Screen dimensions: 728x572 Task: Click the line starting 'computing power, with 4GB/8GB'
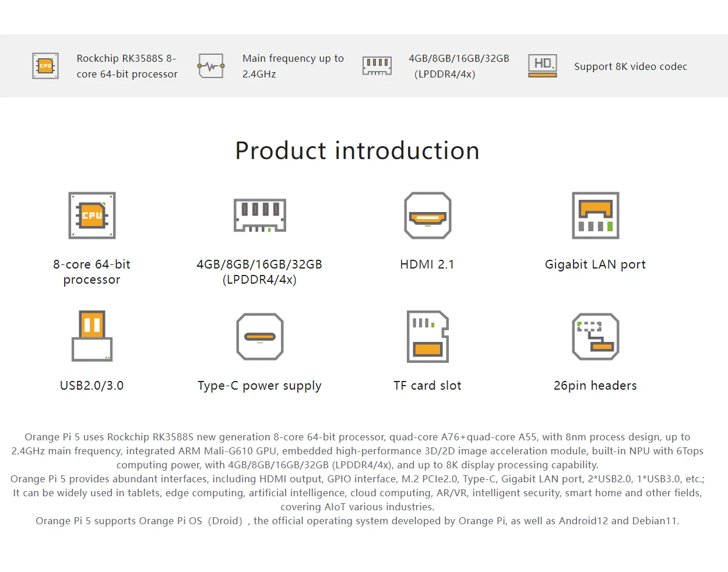[357, 465]
